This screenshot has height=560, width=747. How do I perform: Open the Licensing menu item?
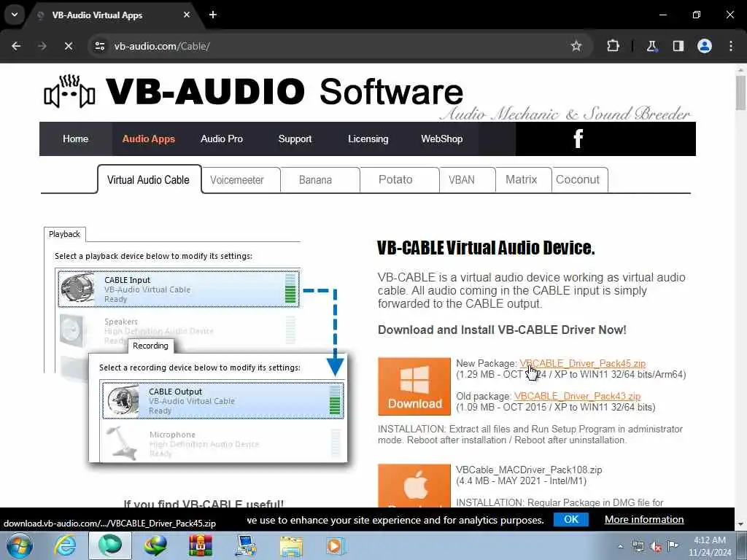click(x=368, y=139)
